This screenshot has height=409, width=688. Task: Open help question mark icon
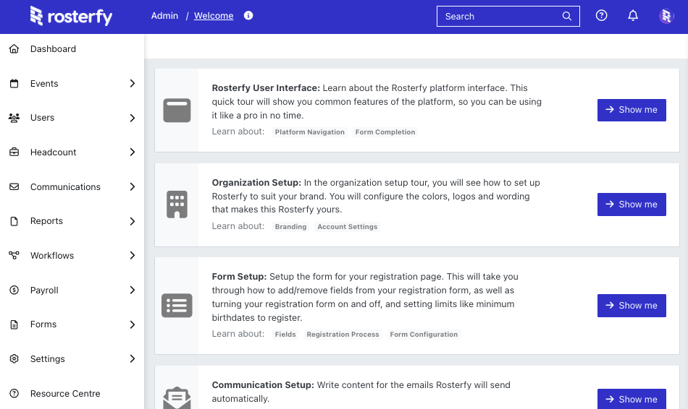click(x=601, y=16)
